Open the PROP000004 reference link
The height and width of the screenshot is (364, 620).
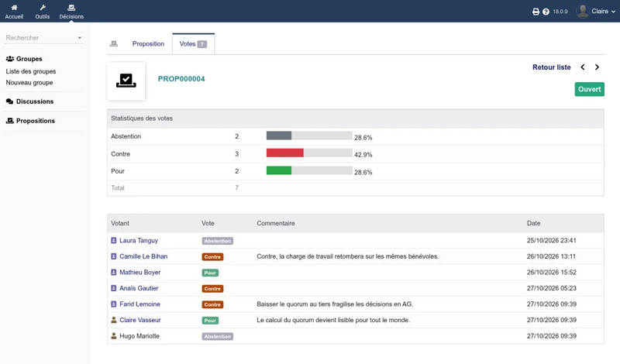click(x=181, y=79)
